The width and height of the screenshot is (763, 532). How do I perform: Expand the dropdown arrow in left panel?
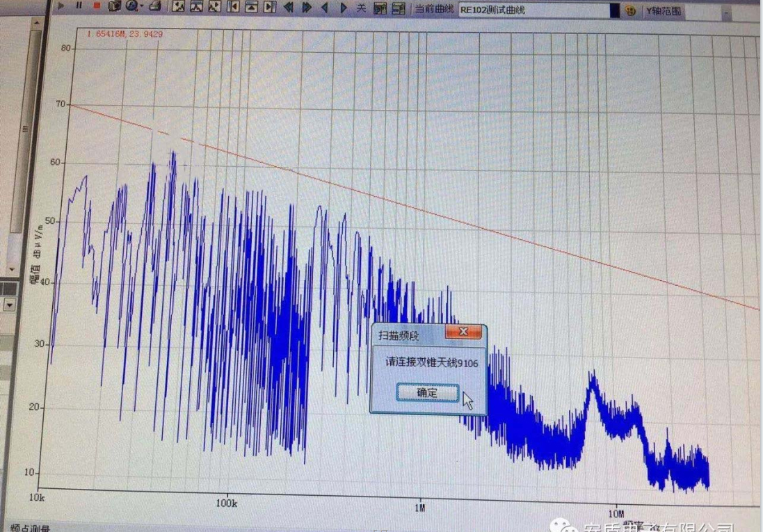click(x=10, y=305)
